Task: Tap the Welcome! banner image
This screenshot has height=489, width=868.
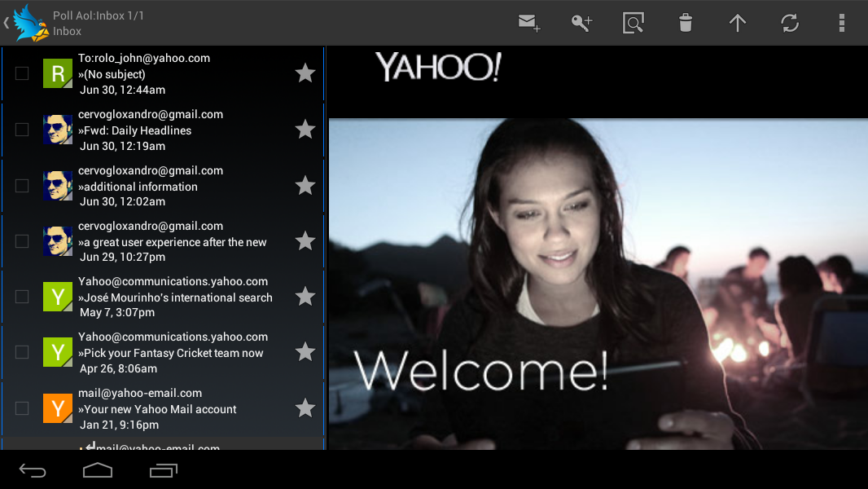Action: pyautogui.click(x=598, y=284)
